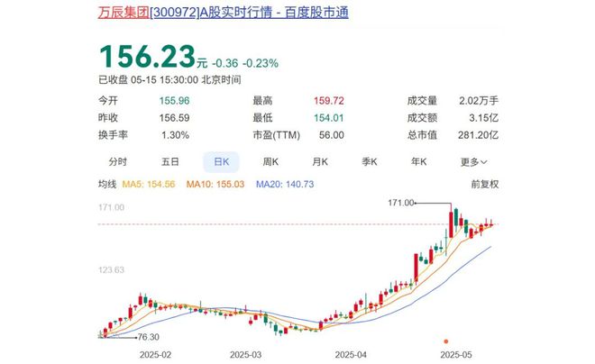Expand the 更多 dropdown
This screenshot has width=595, height=364.
point(473,162)
